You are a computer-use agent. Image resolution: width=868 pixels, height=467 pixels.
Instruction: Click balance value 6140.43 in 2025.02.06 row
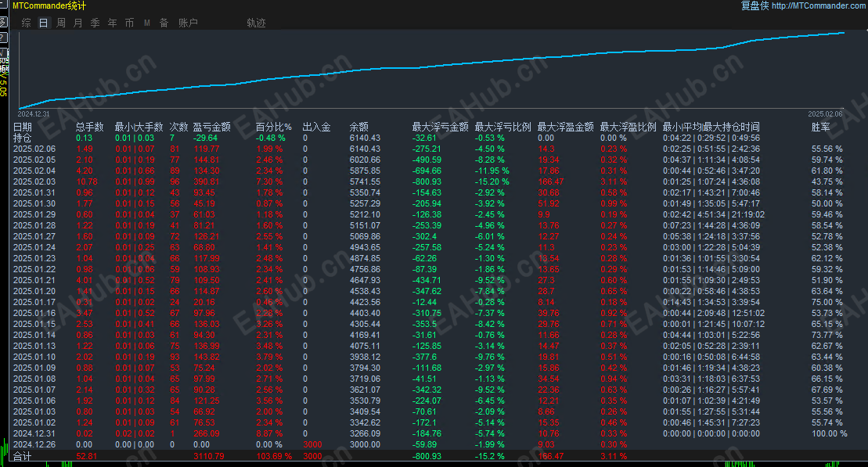(365, 149)
